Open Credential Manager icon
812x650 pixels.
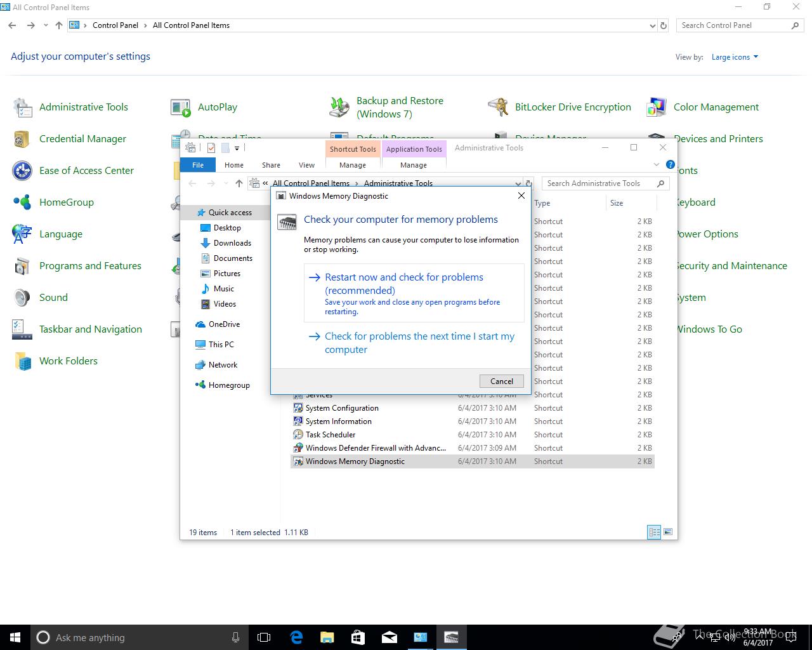pyautogui.click(x=23, y=139)
